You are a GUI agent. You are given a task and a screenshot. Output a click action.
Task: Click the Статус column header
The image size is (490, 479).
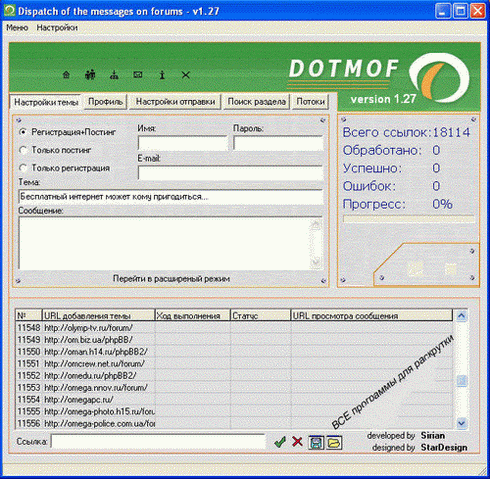coord(260,316)
